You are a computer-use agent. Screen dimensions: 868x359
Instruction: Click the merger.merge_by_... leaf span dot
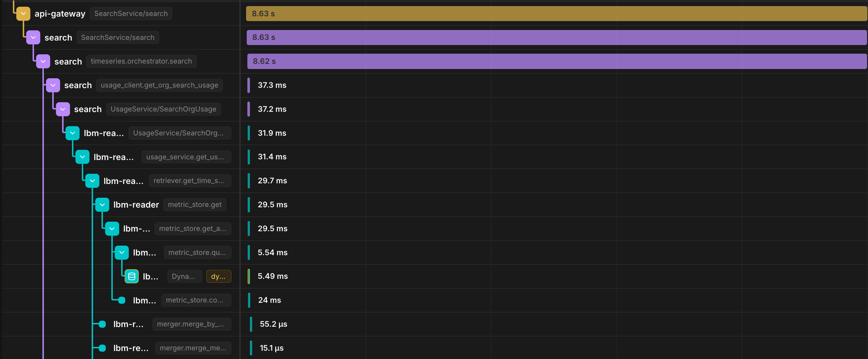[102, 324]
